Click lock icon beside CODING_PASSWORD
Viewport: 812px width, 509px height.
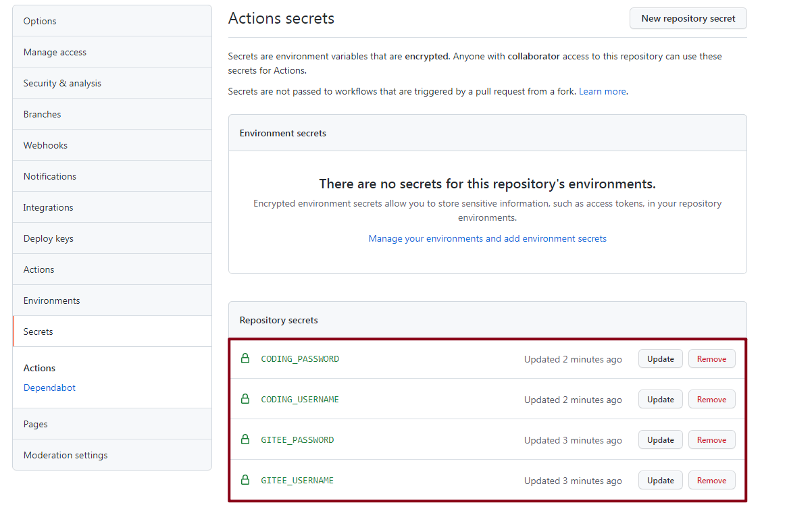click(245, 358)
